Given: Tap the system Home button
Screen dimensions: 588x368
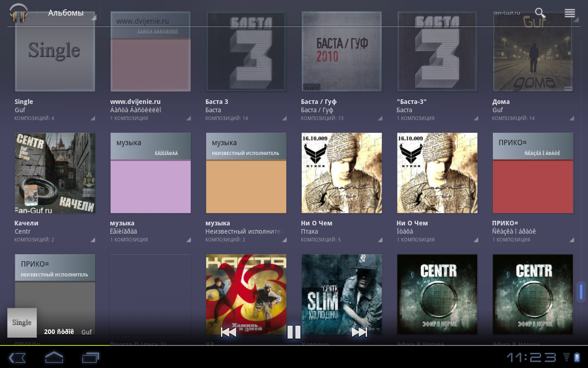Looking at the screenshot, I should tap(54, 357).
